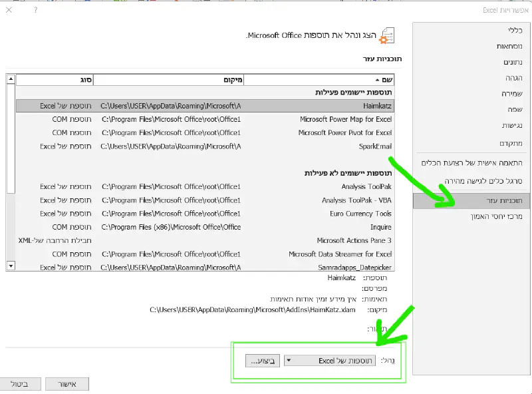Select the Euro Currency Tools row
The image size is (532, 394).
[205, 214]
